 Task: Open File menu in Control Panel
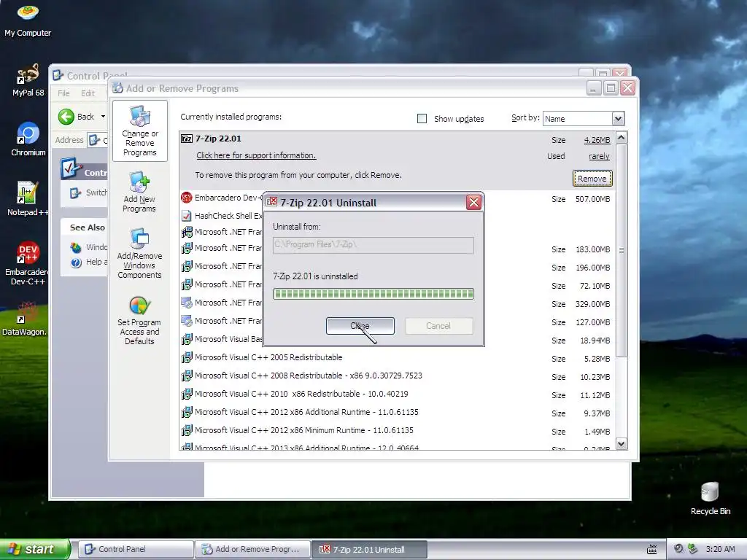(63, 93)
